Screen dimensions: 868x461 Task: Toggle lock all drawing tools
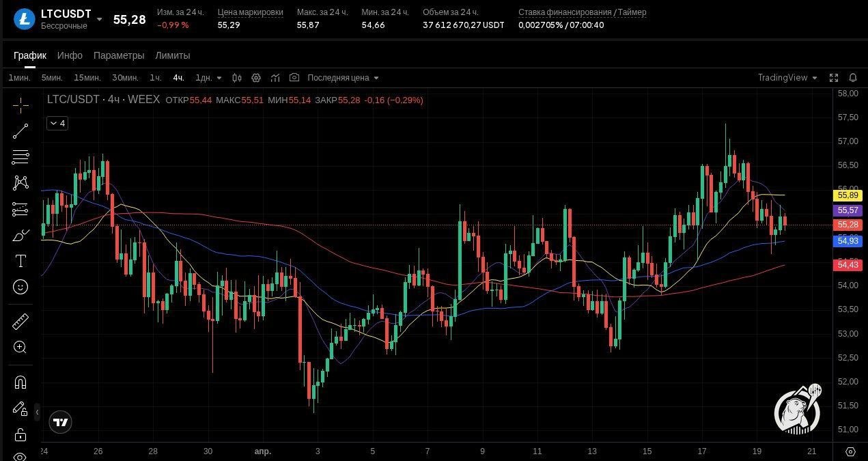(x=20, y=434)
